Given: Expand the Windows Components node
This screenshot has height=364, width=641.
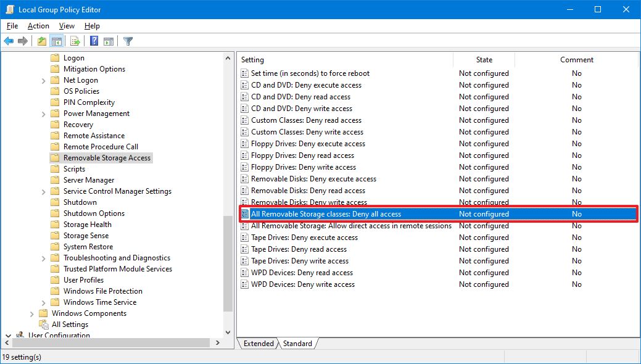Looking at the screenshot, I should 32,313.
